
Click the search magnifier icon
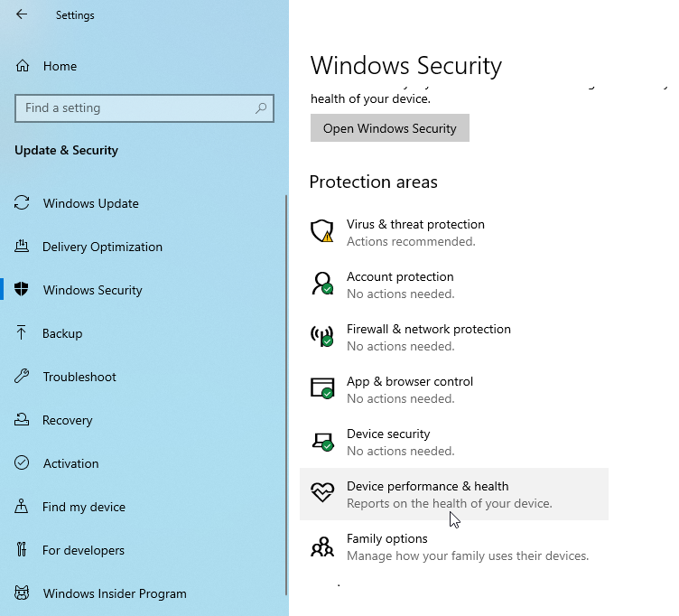click(x=261, y=107)
